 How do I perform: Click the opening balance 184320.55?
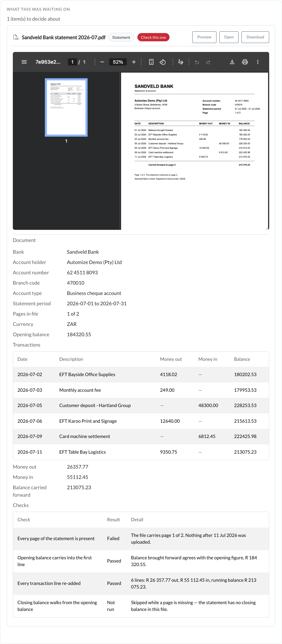pyautogui.click(x=79, y=334)
